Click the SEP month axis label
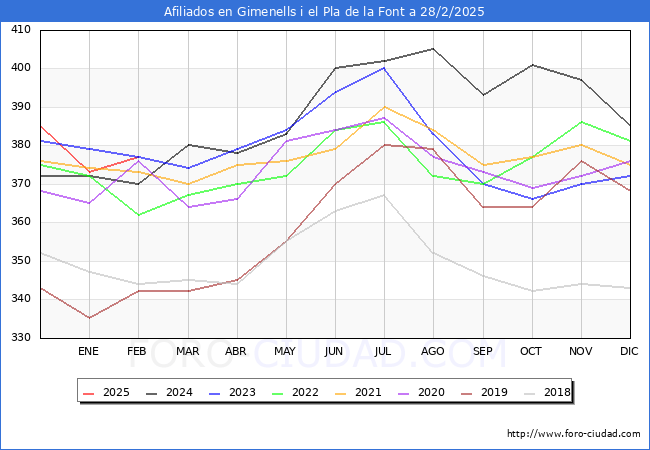The width and height of the screenshot is (650, 450). coord(483,351)
